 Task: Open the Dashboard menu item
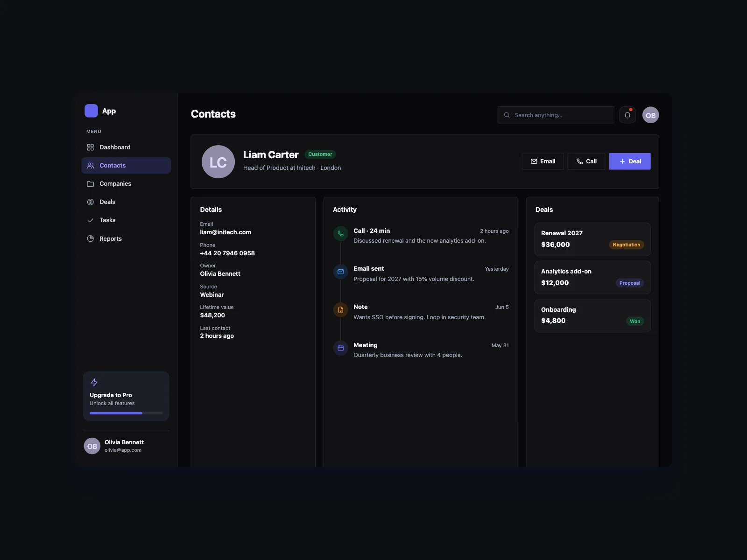(126, 147)
